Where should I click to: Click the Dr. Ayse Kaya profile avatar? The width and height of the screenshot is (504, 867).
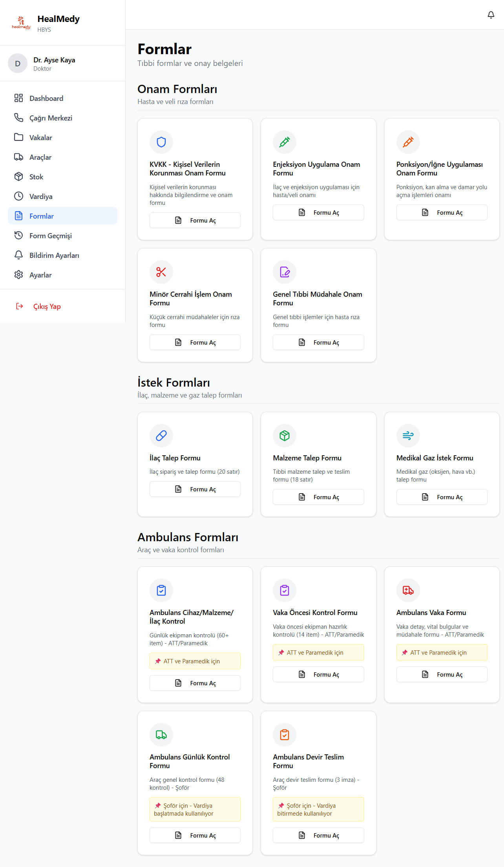(18, 64)
